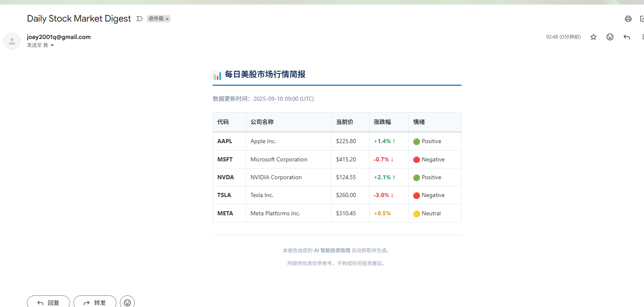Click the Meta Platforms Inc. company name
The height and width of the screenshot is (307, 644).
[275, 213]
